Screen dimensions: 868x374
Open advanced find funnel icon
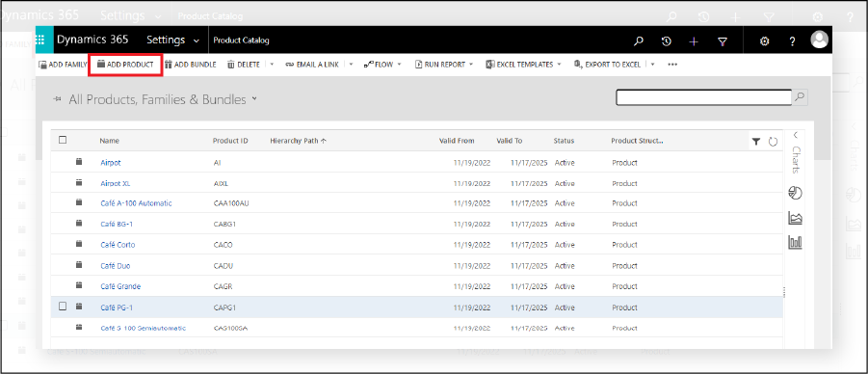click(722, 41)
